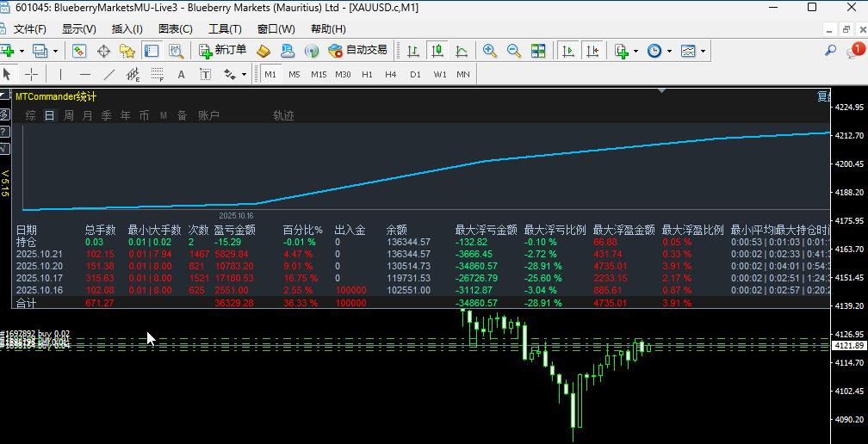Screen dimensions: 868x444
Task: Toggle chart shift button
Action: coord(592,51)
